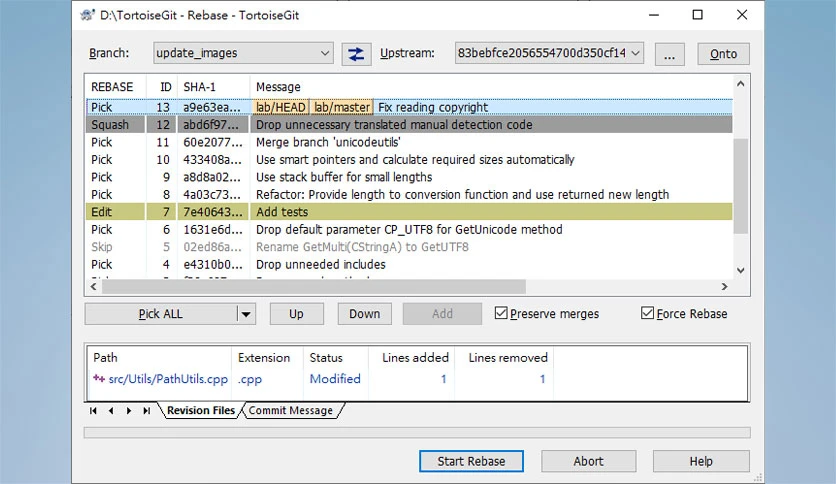Screen dimensions: 836x484
Task: Select 'Drop default parameter CP_UTF8' commit
Action: tap(409, 230)
